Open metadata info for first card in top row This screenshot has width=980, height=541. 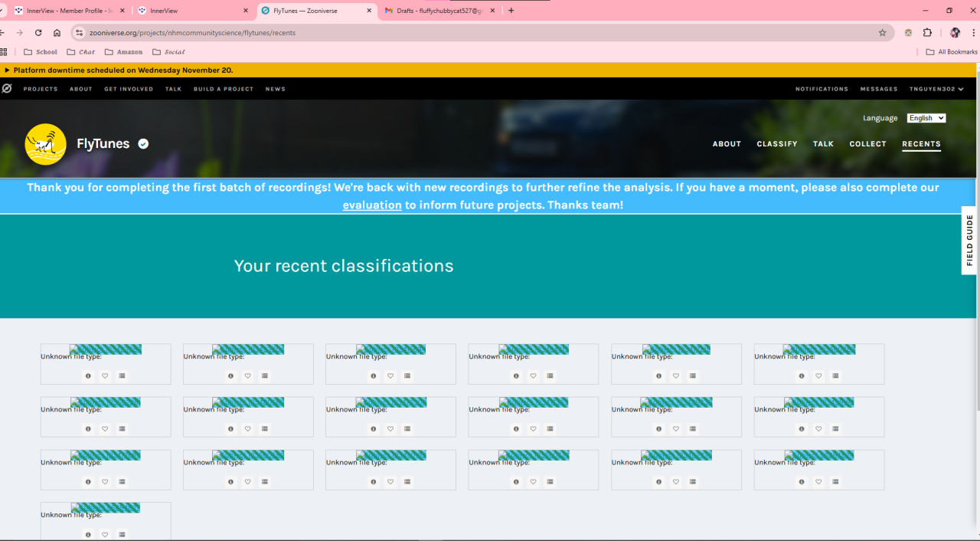pos(88,375)
